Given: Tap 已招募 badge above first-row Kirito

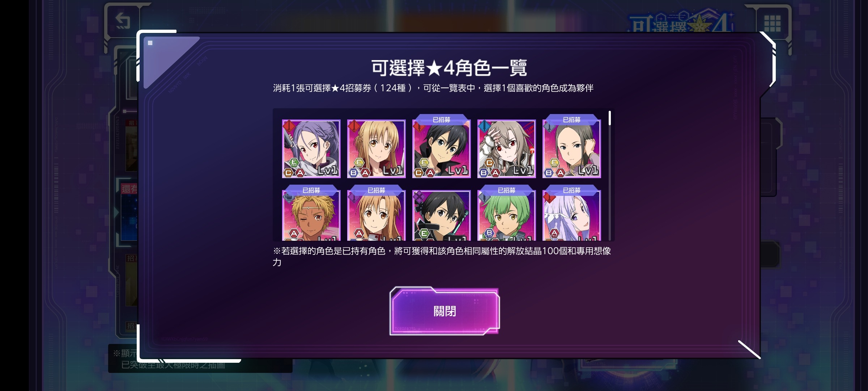Looking at the screenshot, I should click(x=441, y=119).
